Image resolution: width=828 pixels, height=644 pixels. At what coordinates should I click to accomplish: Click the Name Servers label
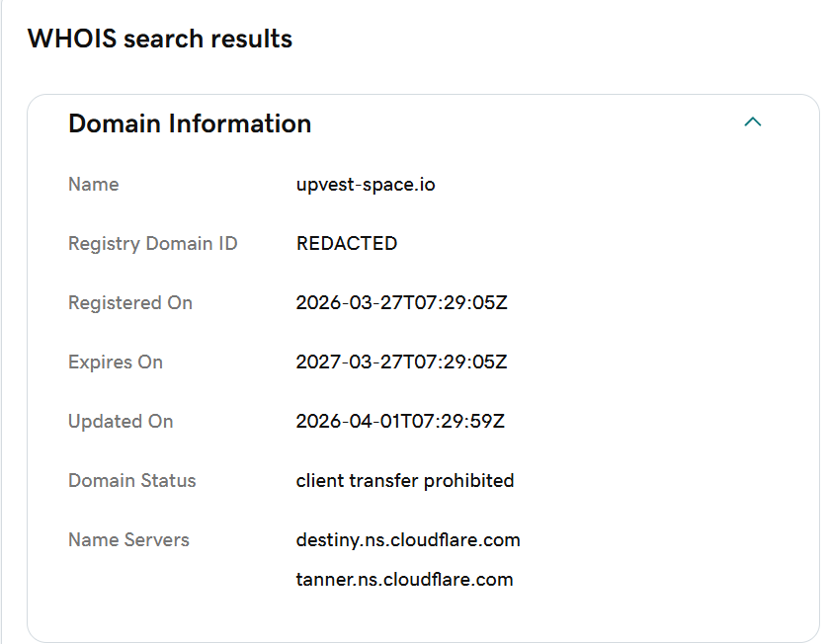[128, 540]
